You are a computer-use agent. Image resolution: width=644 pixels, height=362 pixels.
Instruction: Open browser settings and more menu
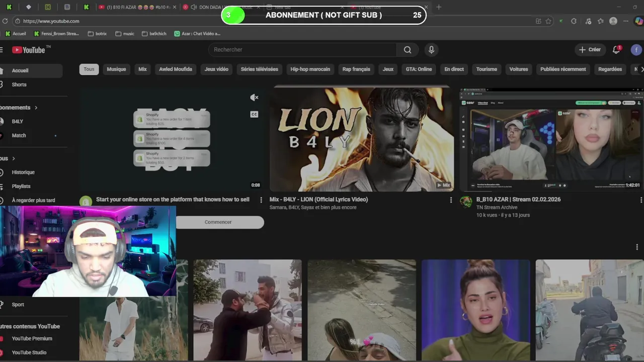tap(626, 21)
